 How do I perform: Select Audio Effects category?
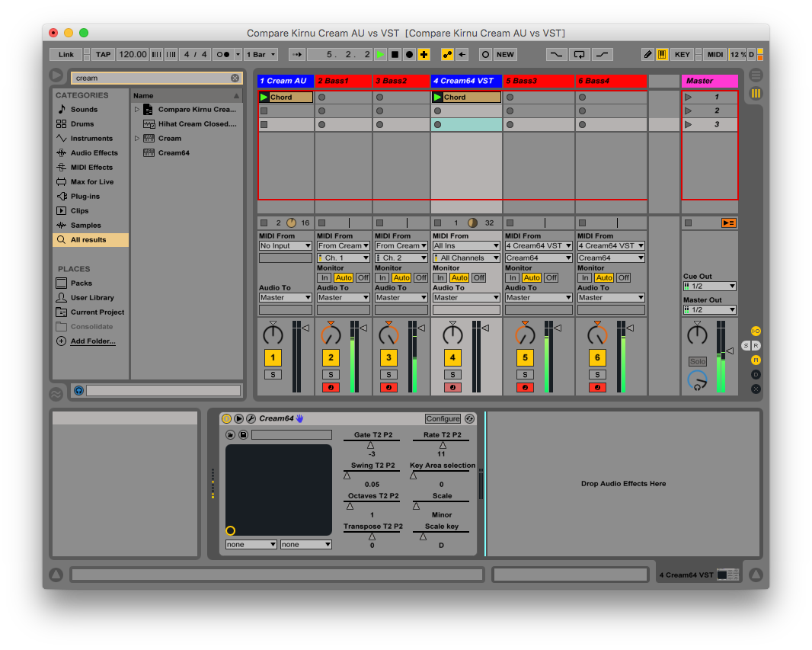94,153
